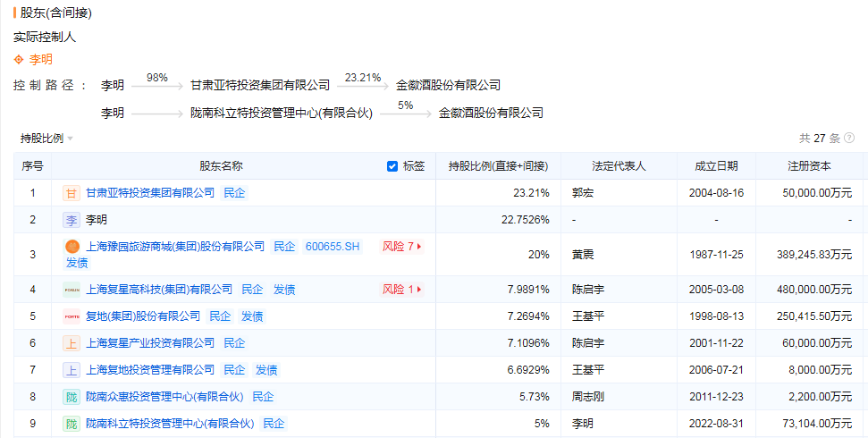Open the 持股比例 dropdown filter

(46, 139)
